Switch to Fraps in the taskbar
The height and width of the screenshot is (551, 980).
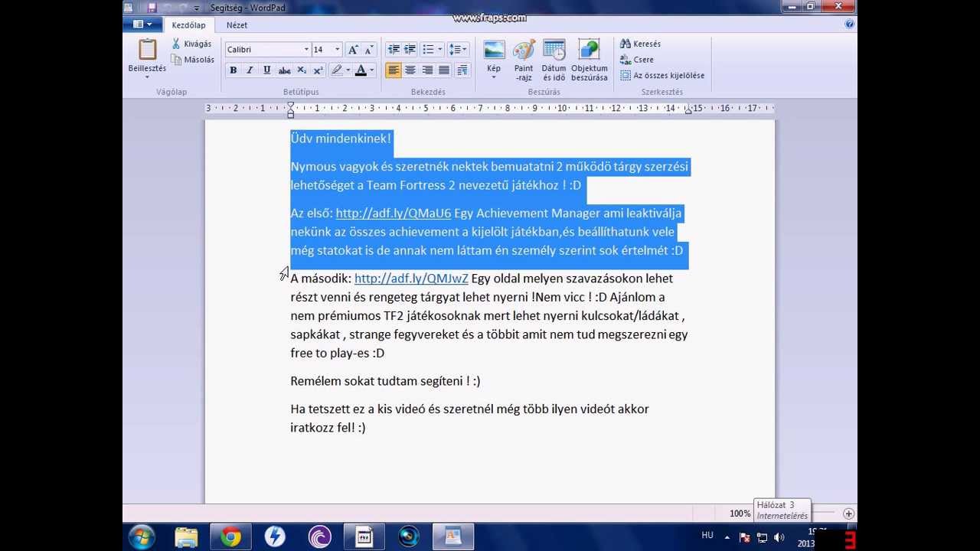point(364,537)
